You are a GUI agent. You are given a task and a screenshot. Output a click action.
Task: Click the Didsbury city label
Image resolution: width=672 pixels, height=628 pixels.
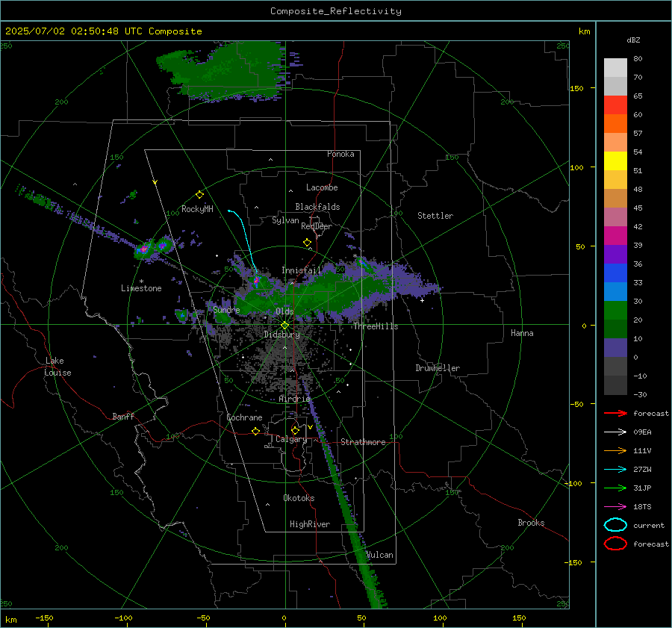pyautogui.click(x=281, y=335)
